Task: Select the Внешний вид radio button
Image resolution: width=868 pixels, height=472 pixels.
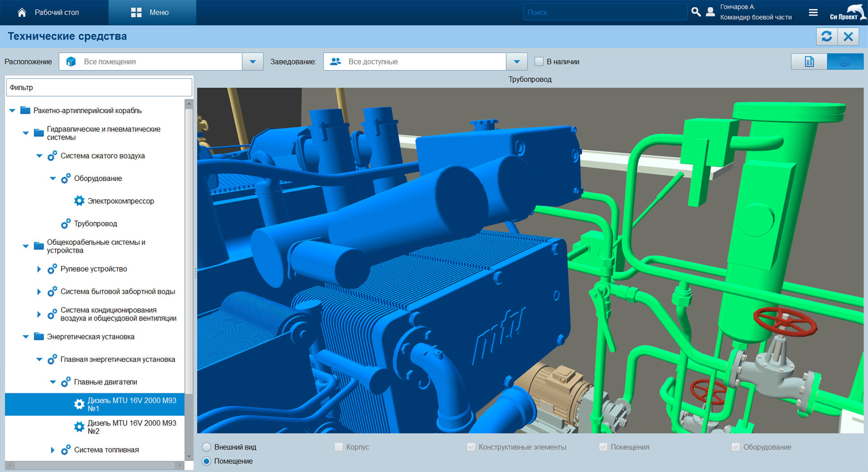Action: 206,447
